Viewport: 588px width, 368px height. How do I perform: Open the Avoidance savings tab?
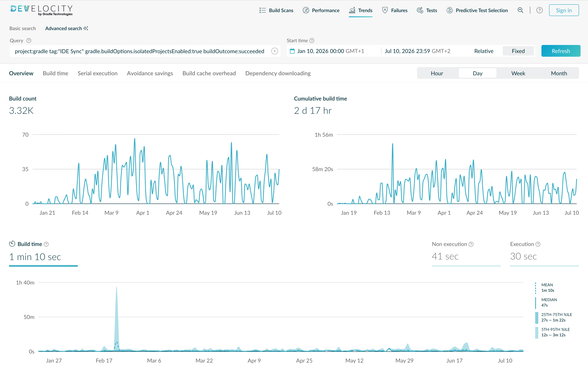150,73
